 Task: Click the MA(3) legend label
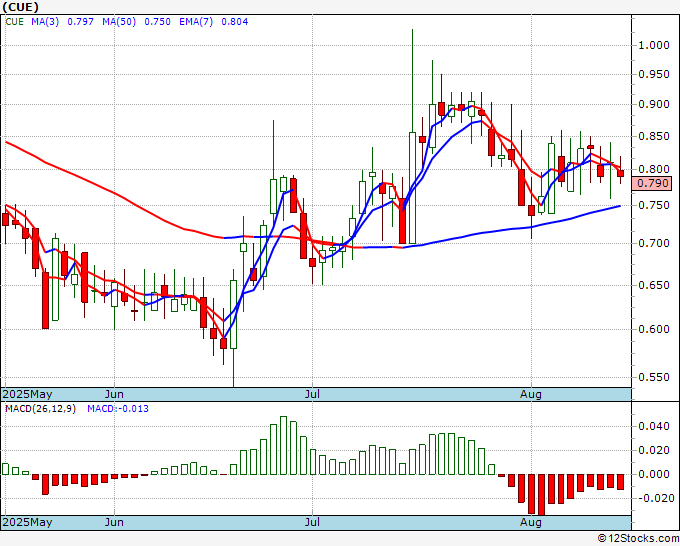coord(45,22)
